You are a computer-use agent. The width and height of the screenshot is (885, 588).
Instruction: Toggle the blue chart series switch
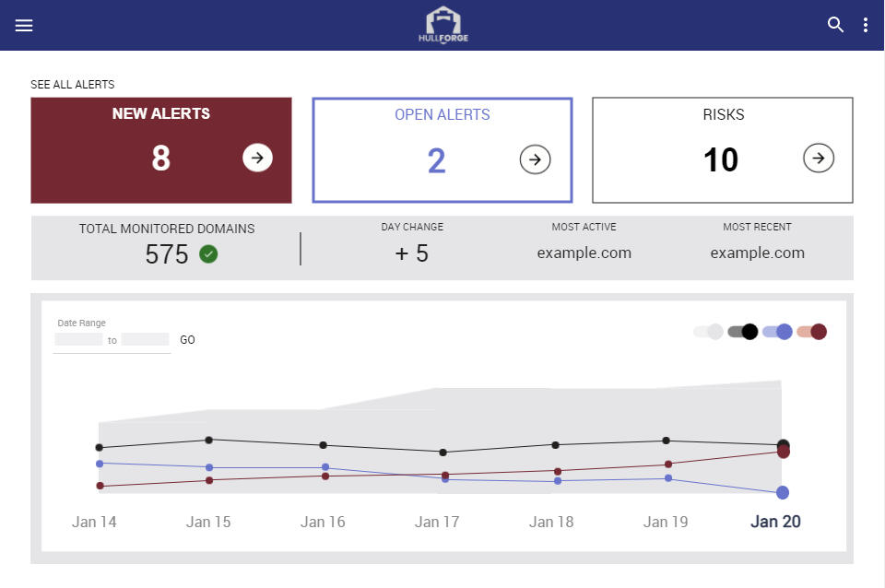[x=777, y=332]
